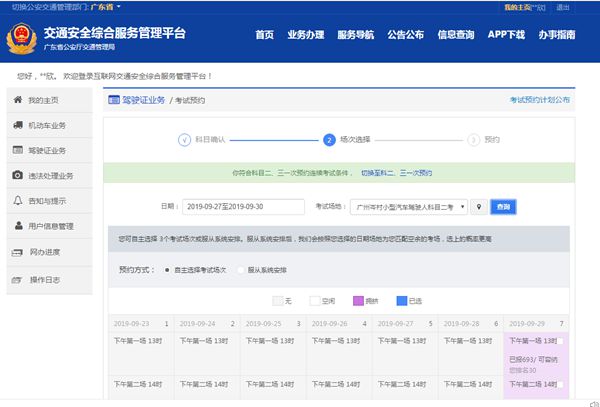Click the 2019-09-25 column header
This screenshot has height=407, width=600.
tap(273, 324)
